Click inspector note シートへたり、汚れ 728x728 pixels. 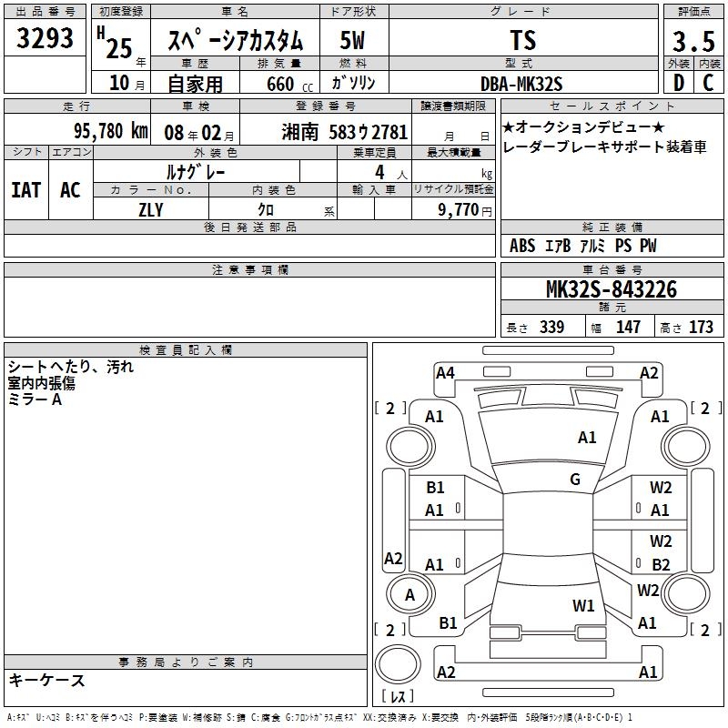tap(71, 367)
